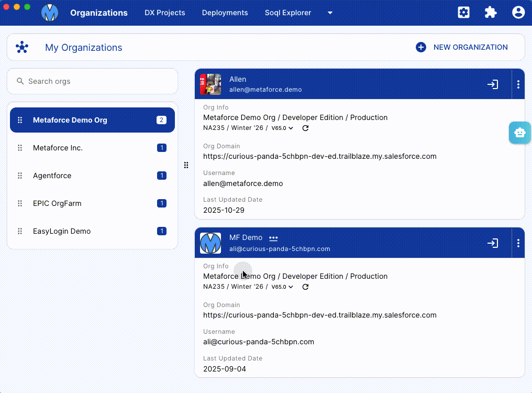The image size is (532, 393).
Task: Click the drag handle of Agentforce
Action: [20, 176]
